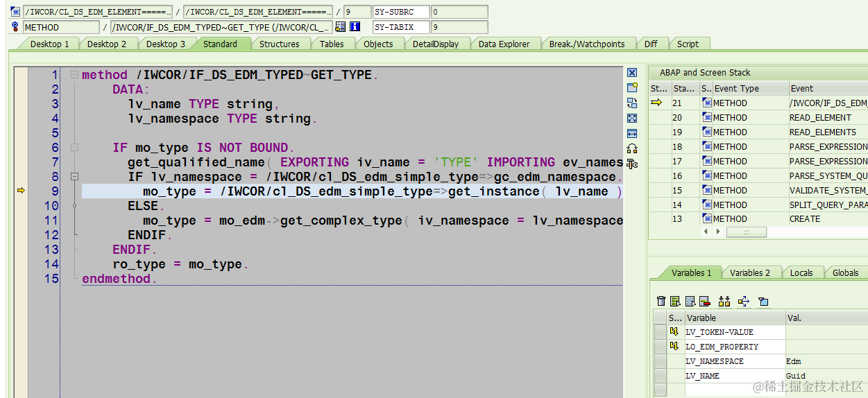Switch to the Desktop 2 tab

[107, 44]
